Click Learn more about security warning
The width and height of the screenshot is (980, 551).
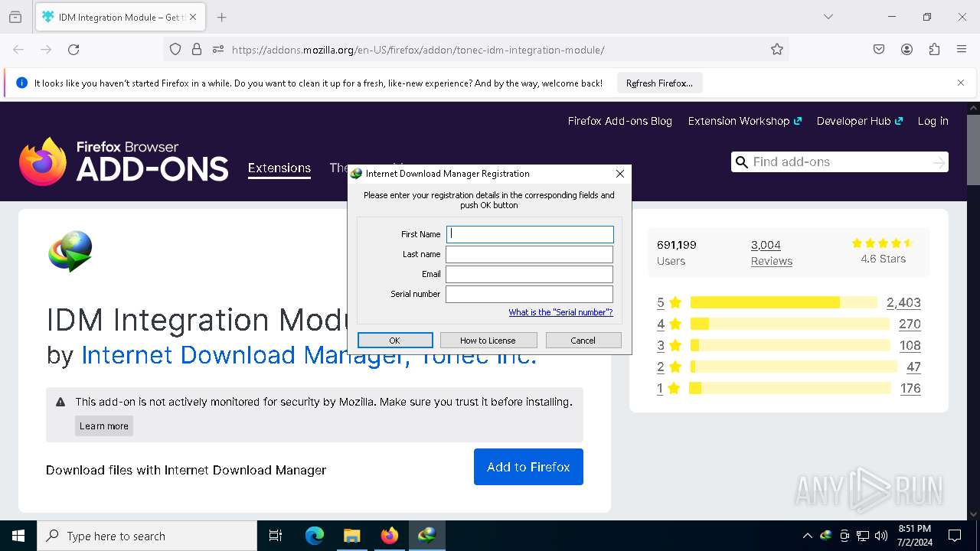click(x=104, y=426)
